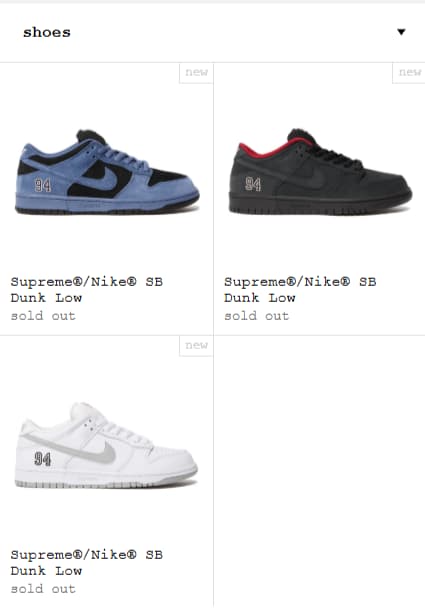
Task: Click the 94 embroidery on the blue shoe
Action: [42, 185]
